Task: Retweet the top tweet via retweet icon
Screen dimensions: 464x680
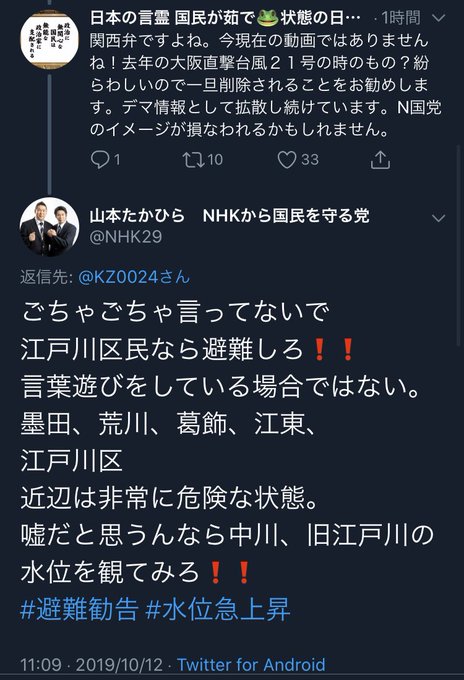Action: (193, 160)
